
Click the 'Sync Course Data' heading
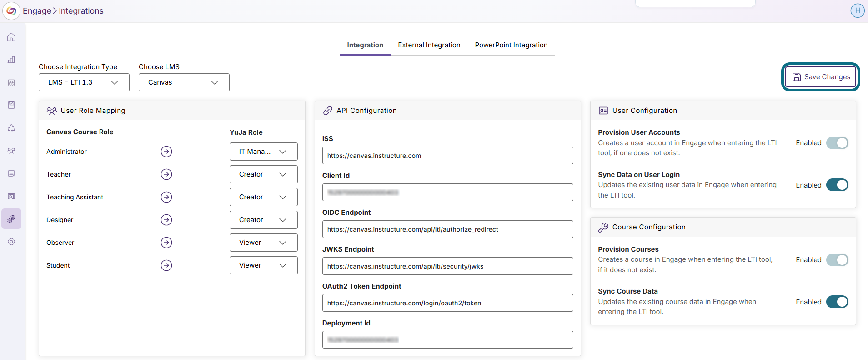[628, 291]
